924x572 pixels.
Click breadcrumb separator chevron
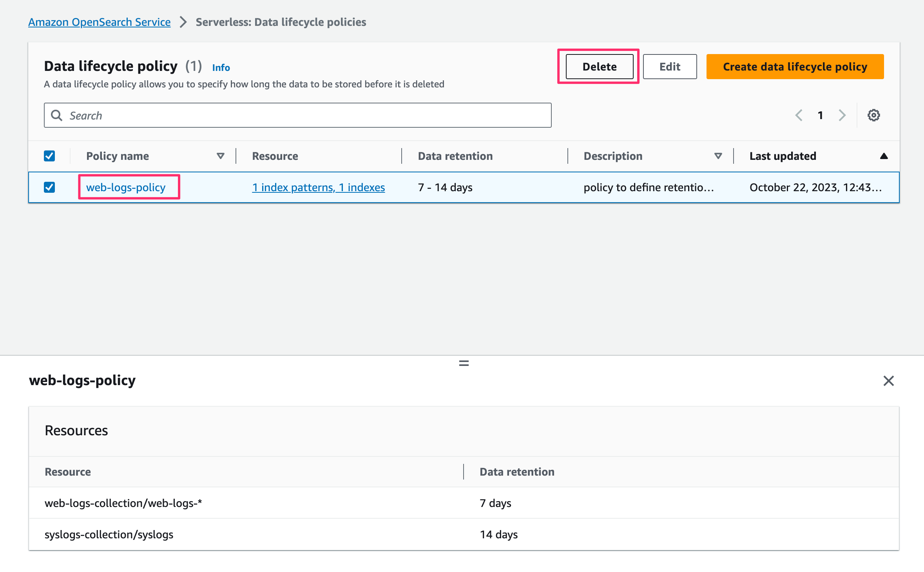click(183, 22)
